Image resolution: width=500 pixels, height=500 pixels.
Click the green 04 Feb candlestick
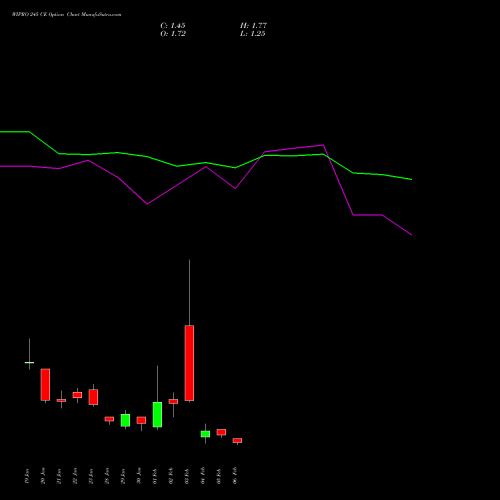(205, 434)
